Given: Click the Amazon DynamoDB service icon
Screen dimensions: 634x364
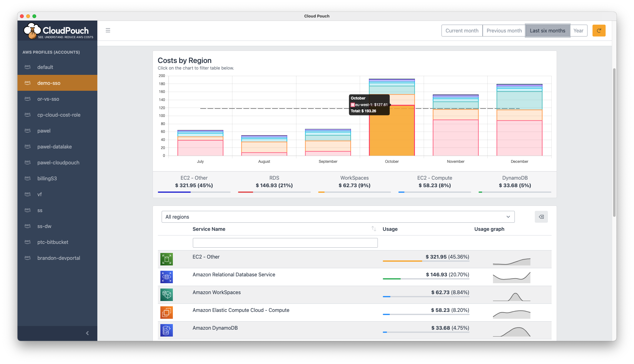Looking at the screenshot, I should click(167, 330).
